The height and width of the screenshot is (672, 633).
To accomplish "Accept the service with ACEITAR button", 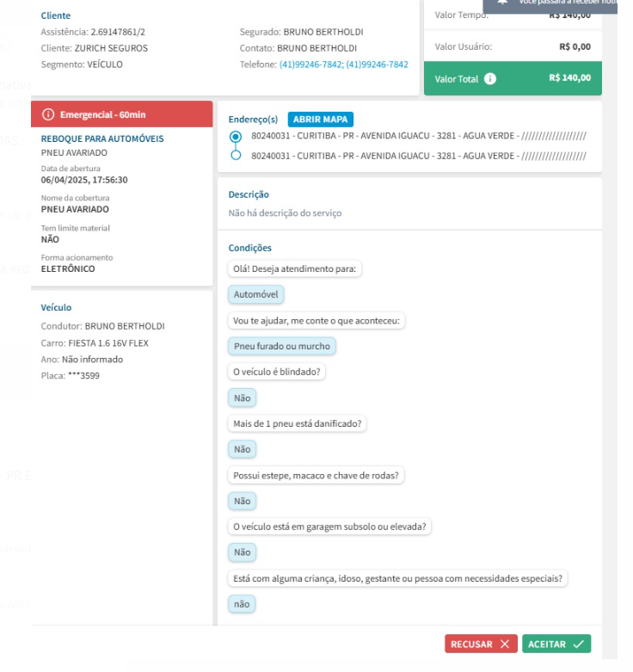I will point(556,644).
